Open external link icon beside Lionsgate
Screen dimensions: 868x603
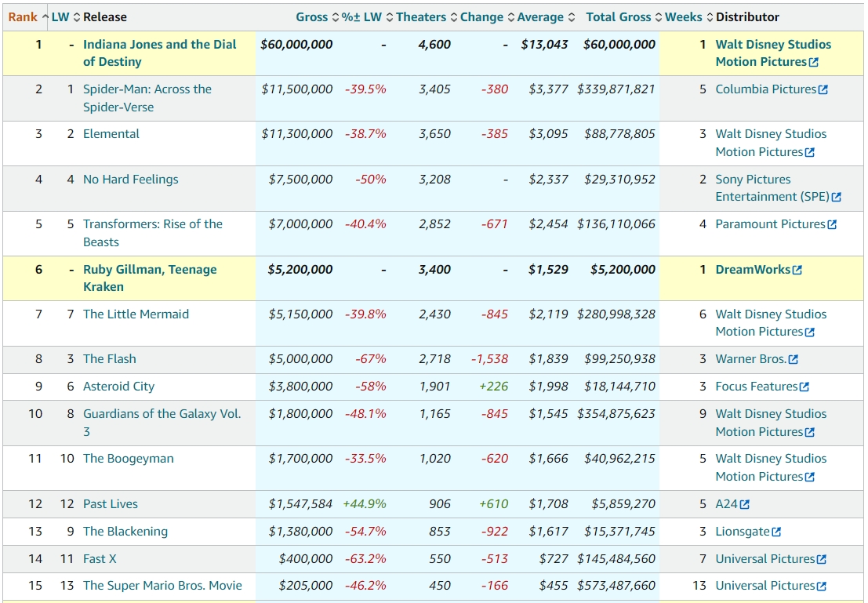(x=777, y=532)
